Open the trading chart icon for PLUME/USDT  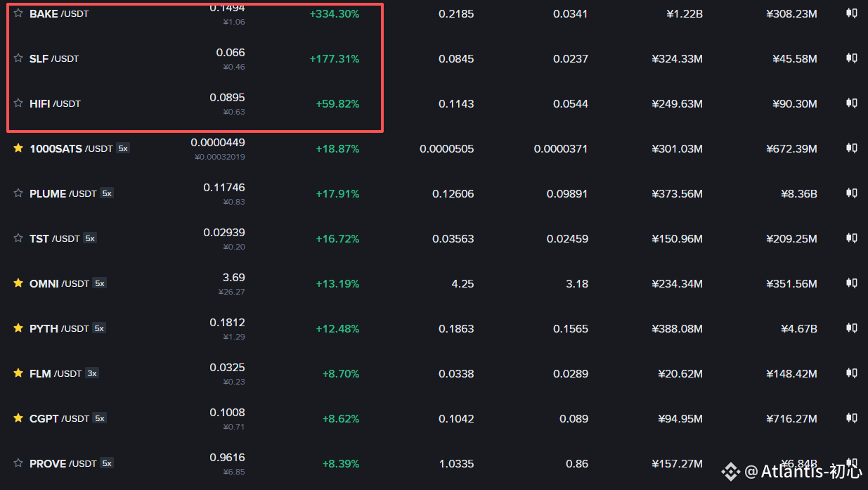click(x=851, y=193)
